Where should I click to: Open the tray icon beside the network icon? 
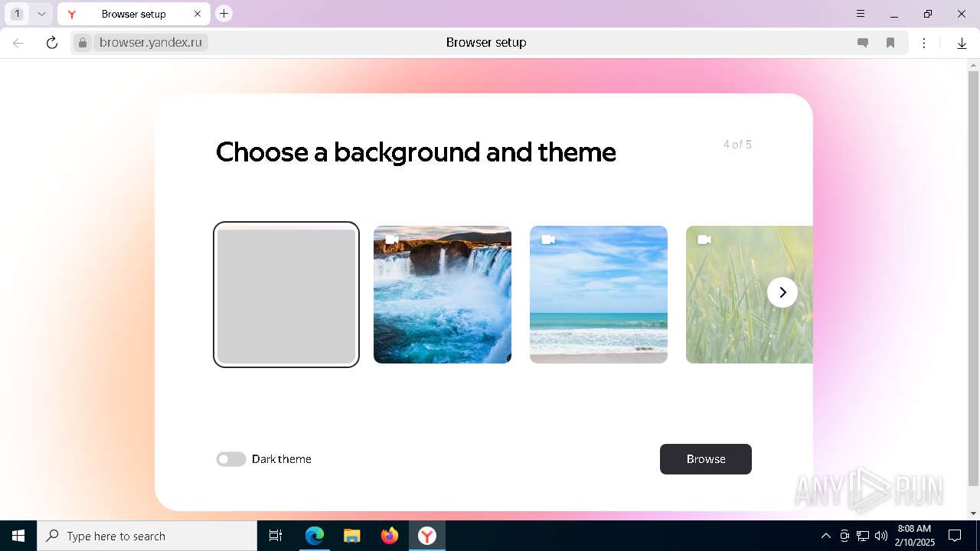click(844, 536)
